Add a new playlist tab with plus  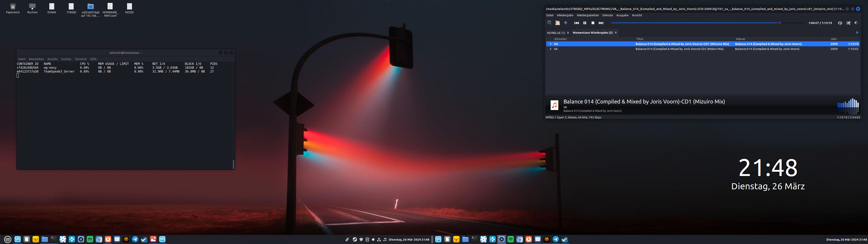pyautogui.click(x=857, y=33)
